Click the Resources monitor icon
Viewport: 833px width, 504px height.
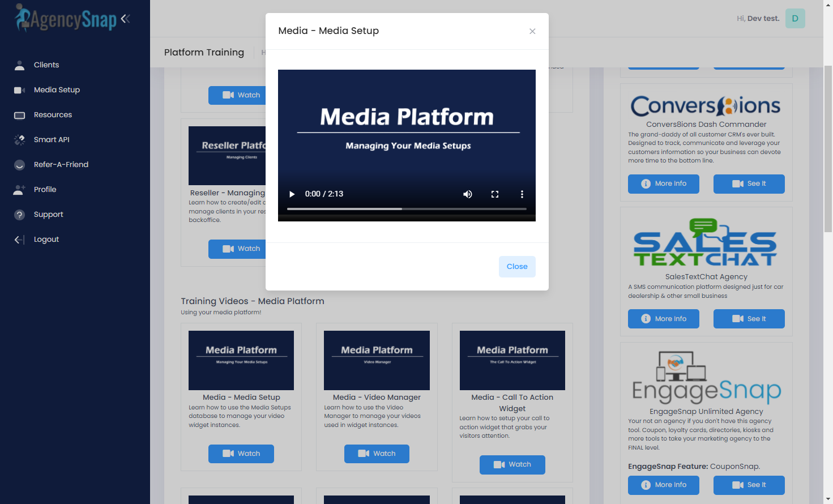19,115
